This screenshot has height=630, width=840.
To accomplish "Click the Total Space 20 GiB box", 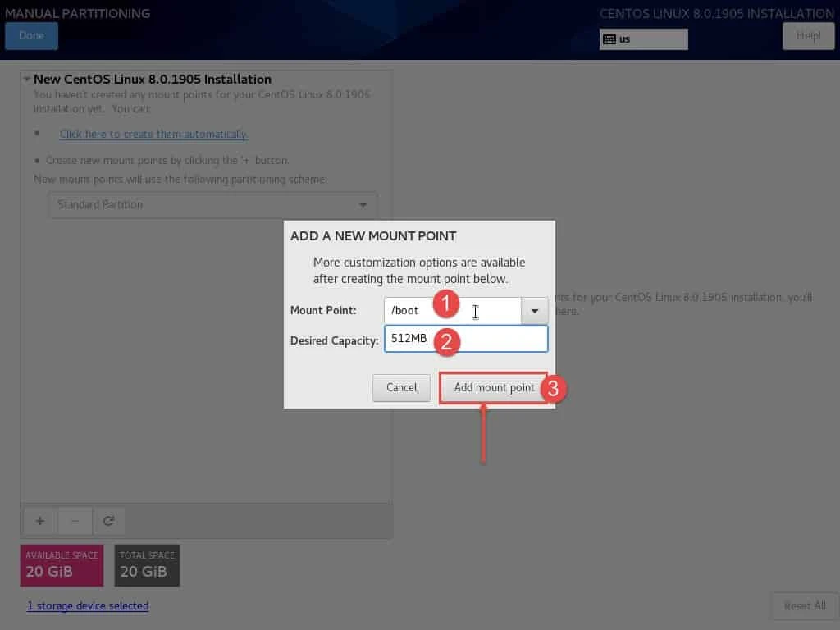I will coord(147,566).
